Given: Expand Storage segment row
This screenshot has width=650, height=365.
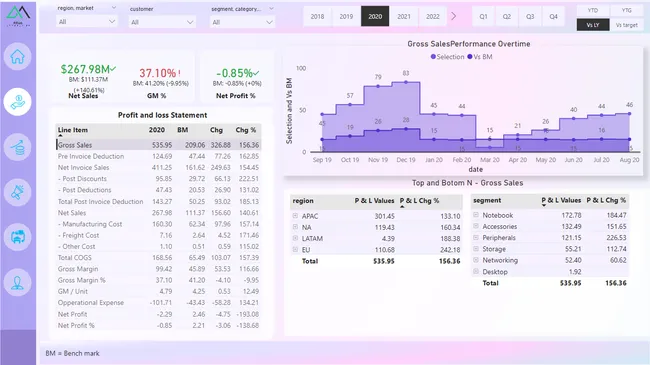Looking at the screenshot, I should coord(476,249).
